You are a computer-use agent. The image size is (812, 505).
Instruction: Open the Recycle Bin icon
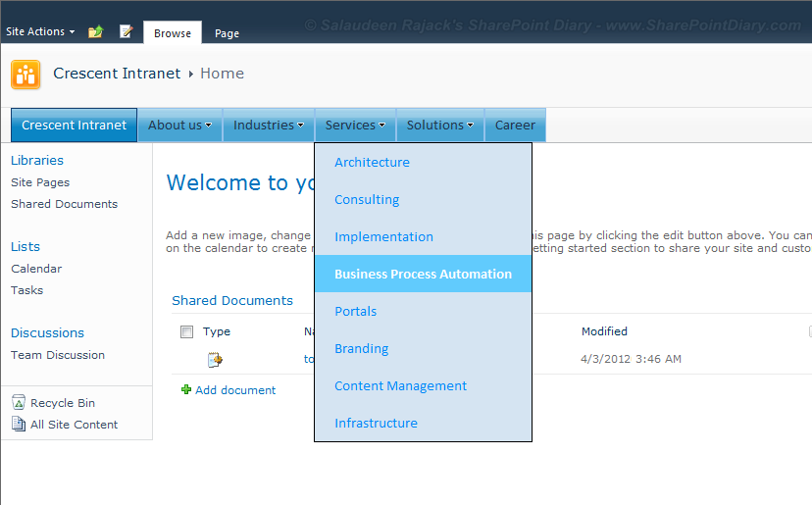19,402
